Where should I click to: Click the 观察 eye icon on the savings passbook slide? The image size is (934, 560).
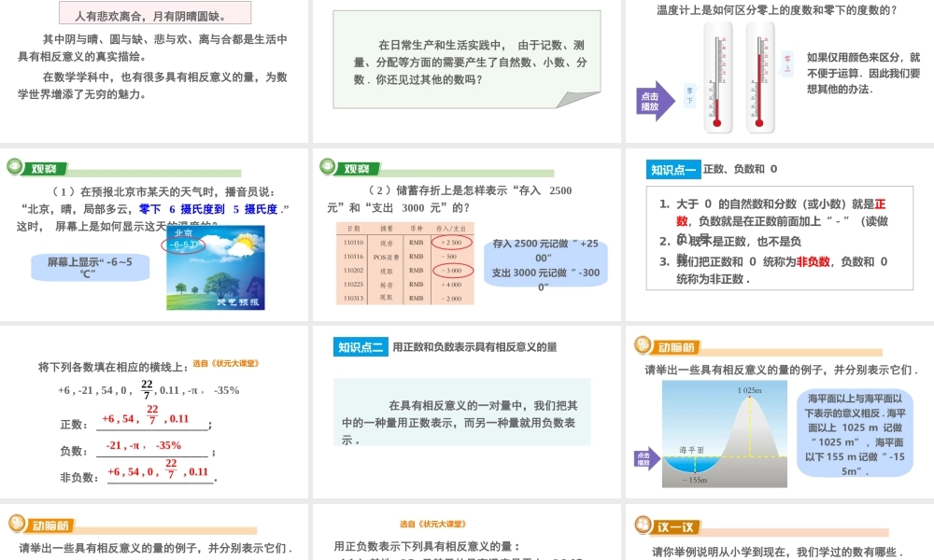(x=328, y=167)
